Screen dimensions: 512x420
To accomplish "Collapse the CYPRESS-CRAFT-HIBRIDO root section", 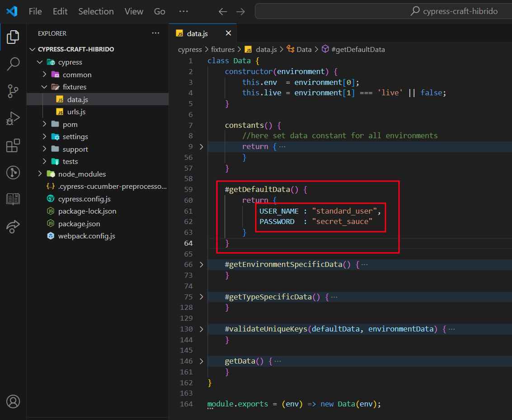I will (33, 49).
